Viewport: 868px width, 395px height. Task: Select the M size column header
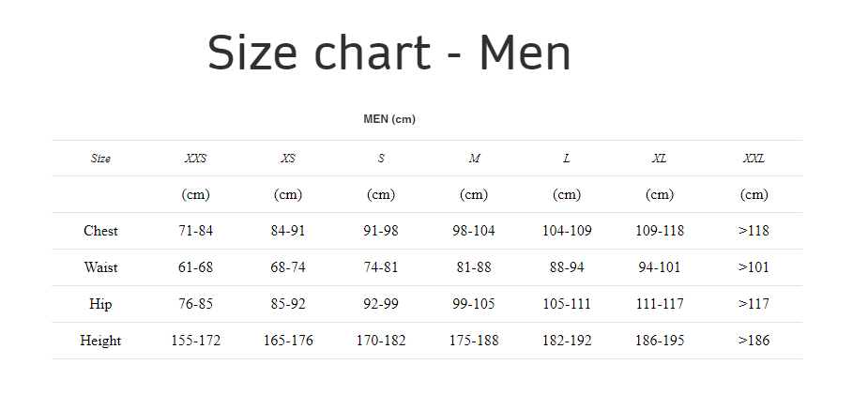pyautogui.click(x=474, y=159)
